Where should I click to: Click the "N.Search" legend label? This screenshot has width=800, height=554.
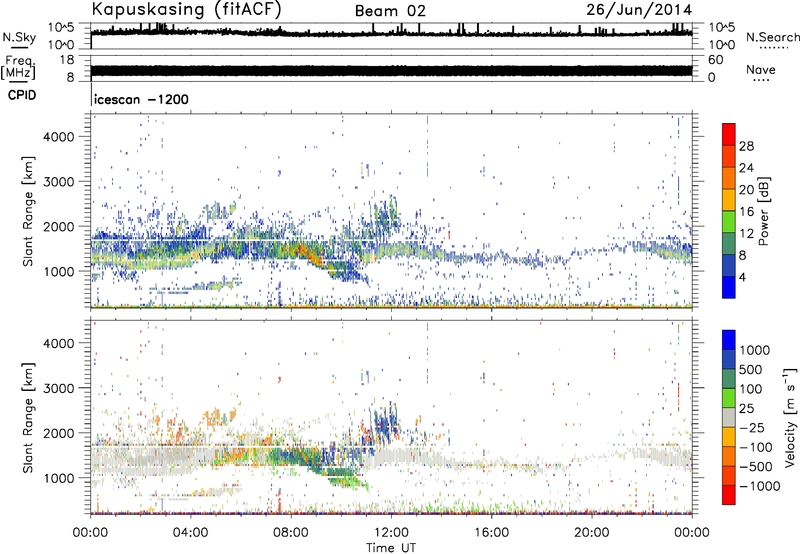coord(773,37)
